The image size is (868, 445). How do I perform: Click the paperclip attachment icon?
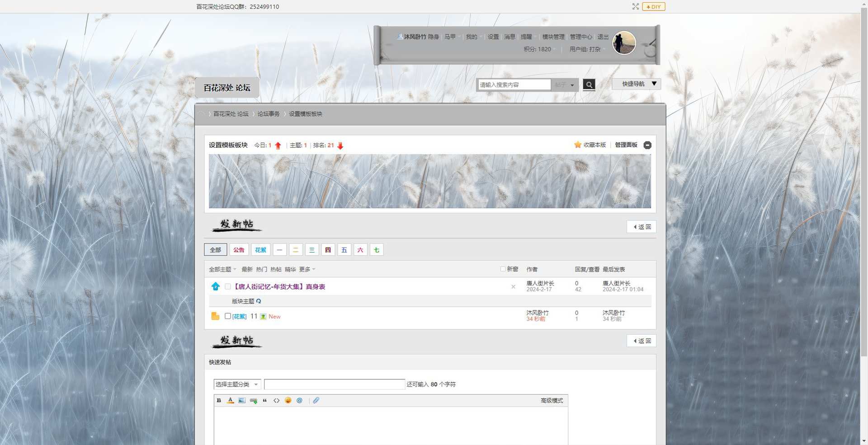pyautogui.click(x=316, y=401)
